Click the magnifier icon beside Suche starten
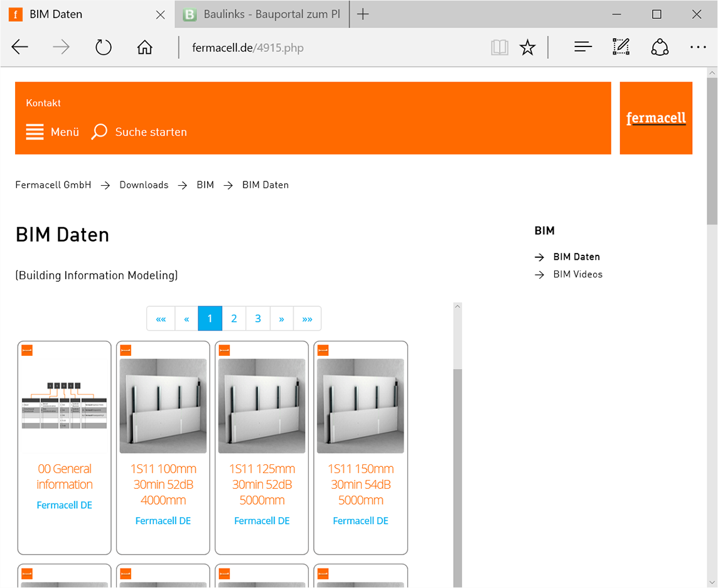This screenshot has width=718, height=588. (x=99, y=131)
